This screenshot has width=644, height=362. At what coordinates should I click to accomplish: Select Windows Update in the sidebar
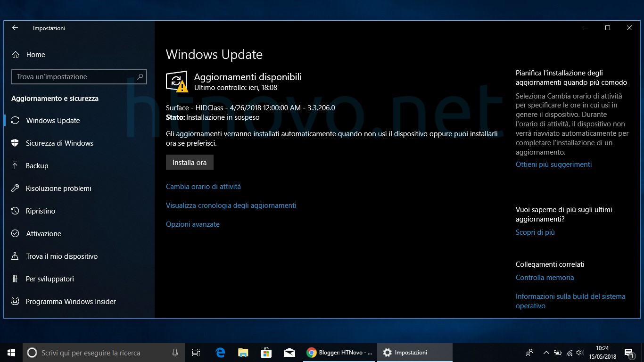click(x=79, y=121)
